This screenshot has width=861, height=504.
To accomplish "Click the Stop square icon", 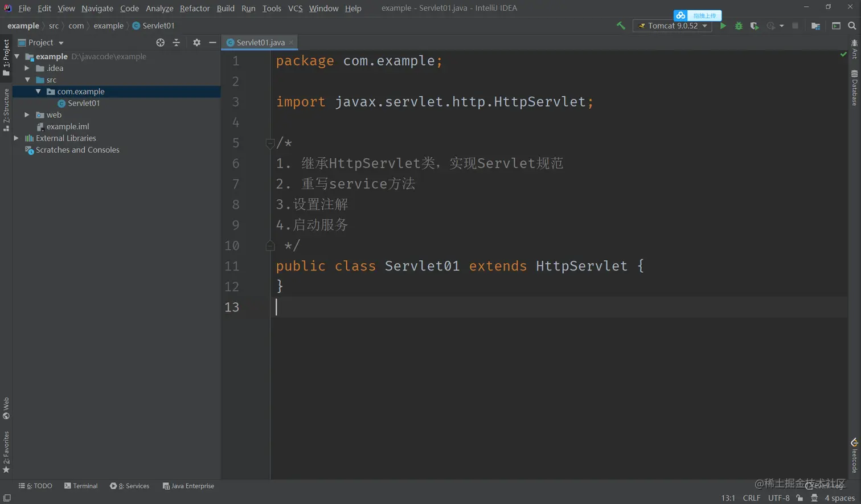I will (796, 26).
